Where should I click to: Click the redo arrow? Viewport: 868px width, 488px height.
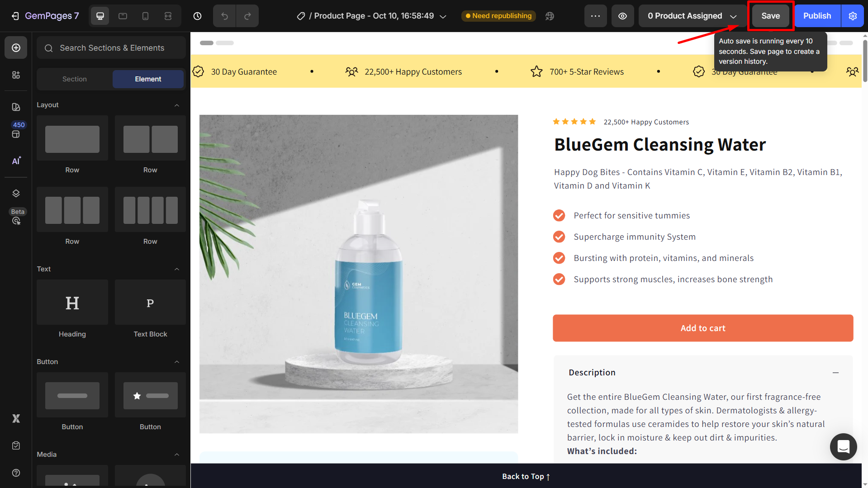pyautogui.click(x=247, y=16)
